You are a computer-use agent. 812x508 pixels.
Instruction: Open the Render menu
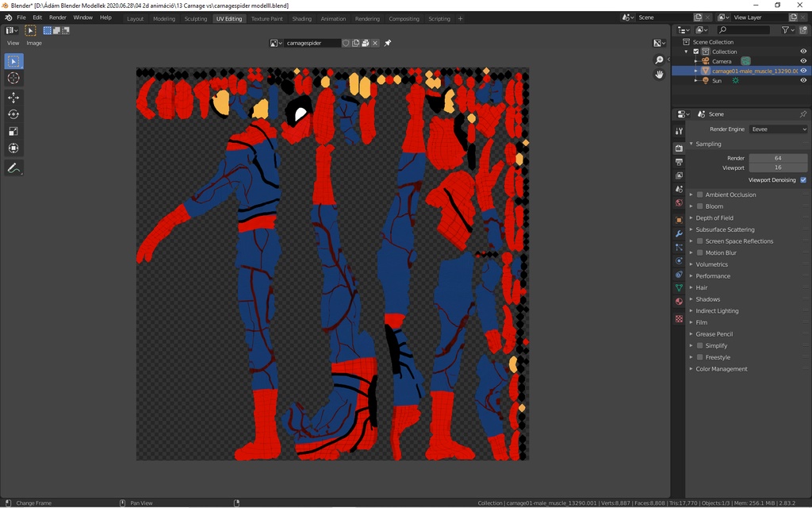point(56,17)
